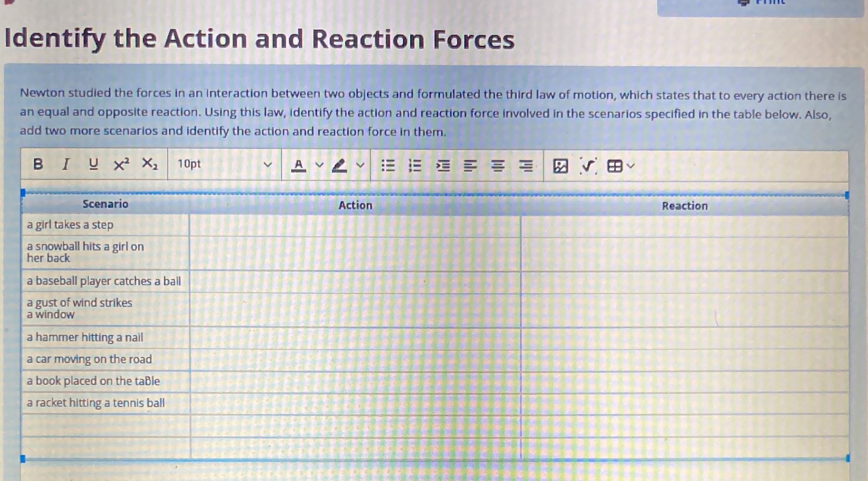This screenshot has width=868, height=481.
Task: Click the top-left table resize handle
Action: pos(23,193)
